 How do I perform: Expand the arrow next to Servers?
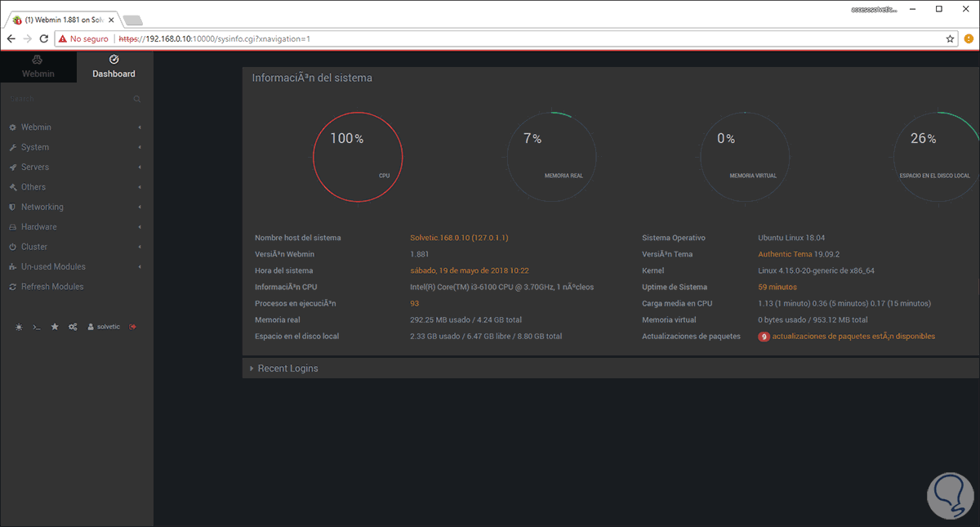point(140,167)
